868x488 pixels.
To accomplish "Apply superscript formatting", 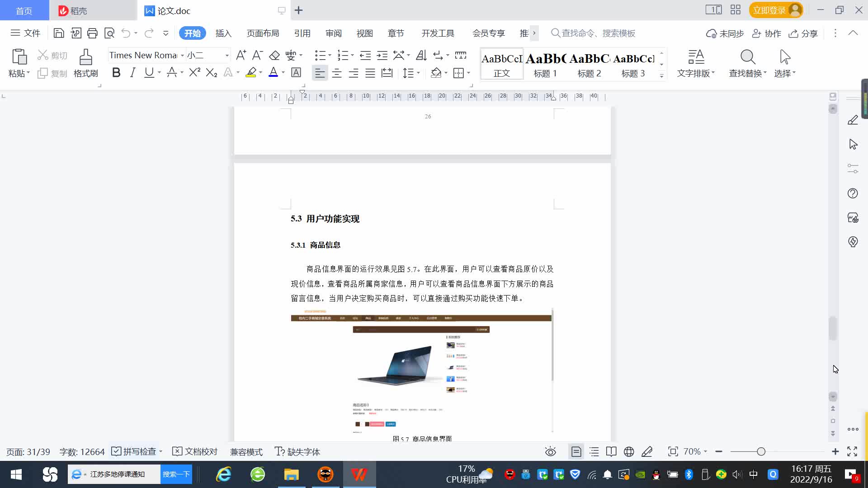I will point(194,73).
